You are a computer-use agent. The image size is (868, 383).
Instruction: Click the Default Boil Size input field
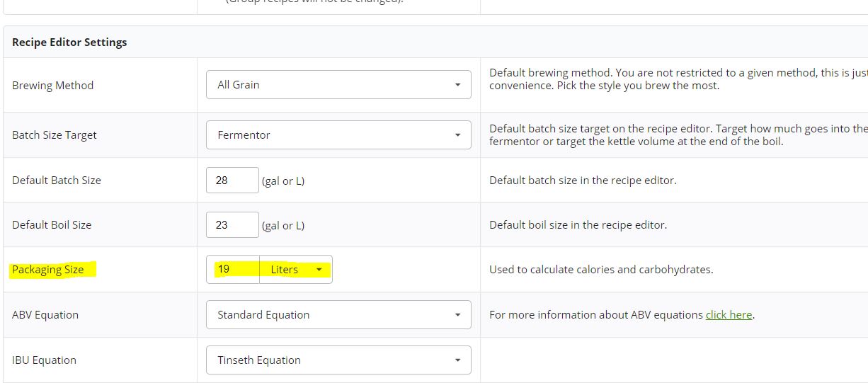coord(232,225)
